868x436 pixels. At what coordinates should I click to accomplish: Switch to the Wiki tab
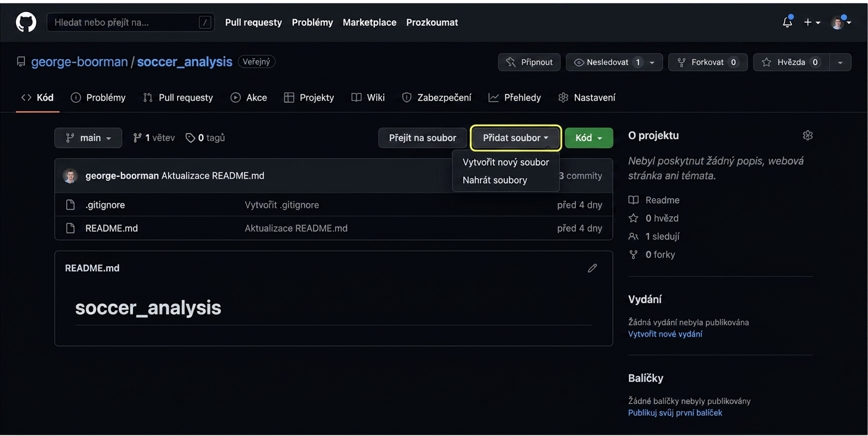[x=368, y=98]
